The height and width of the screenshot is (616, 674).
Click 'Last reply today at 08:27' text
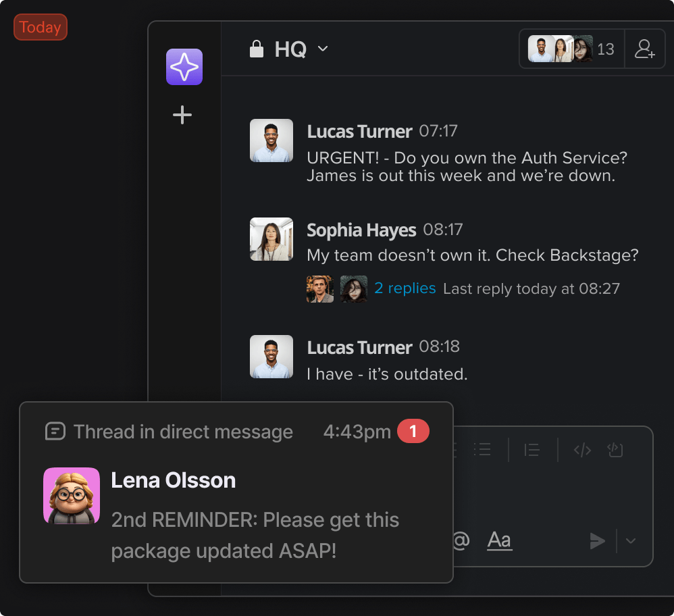coord(532,288)
